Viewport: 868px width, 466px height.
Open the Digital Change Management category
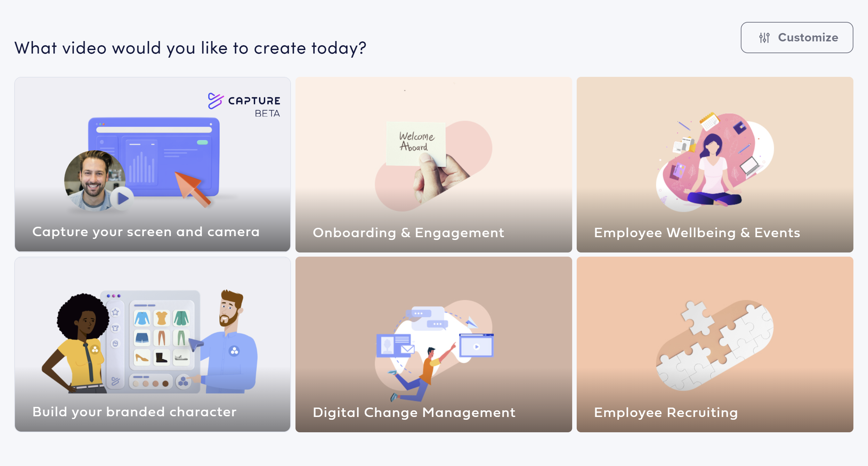[x=433, y=344]
